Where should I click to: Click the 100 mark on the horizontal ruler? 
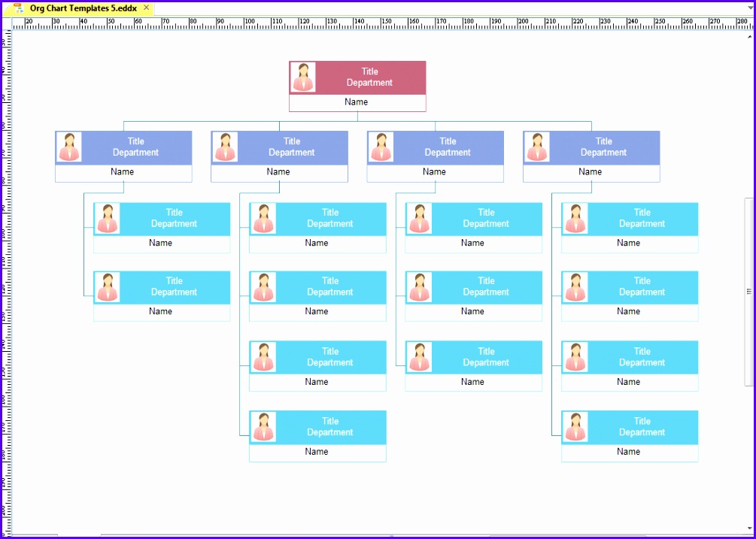click(x=250, y=21)
